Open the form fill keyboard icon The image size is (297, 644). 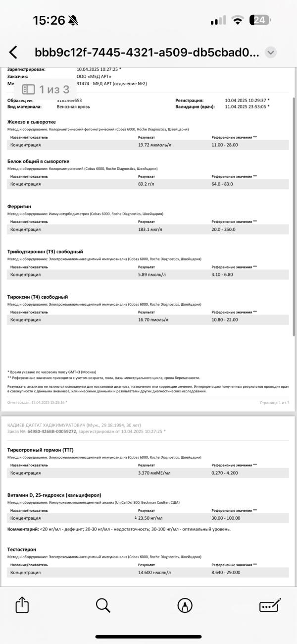click(270, 605)
